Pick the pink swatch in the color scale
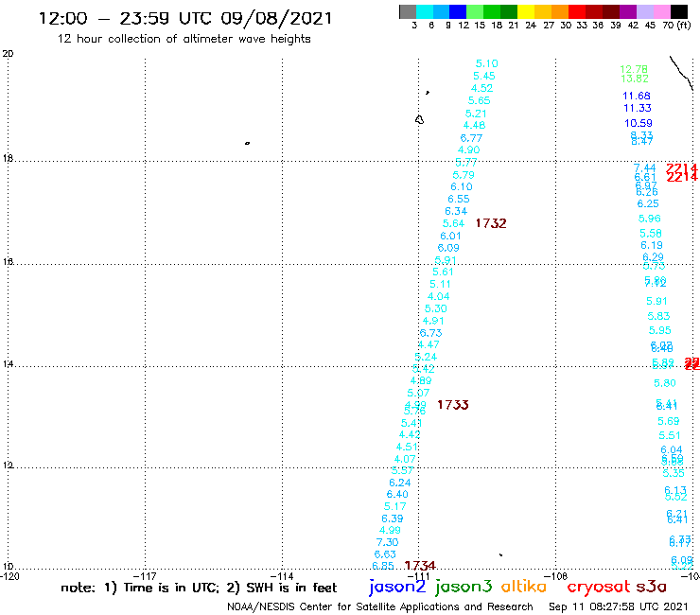Viewport: 700px width, 615px height. pyautogui.click(x=662, y=11)
